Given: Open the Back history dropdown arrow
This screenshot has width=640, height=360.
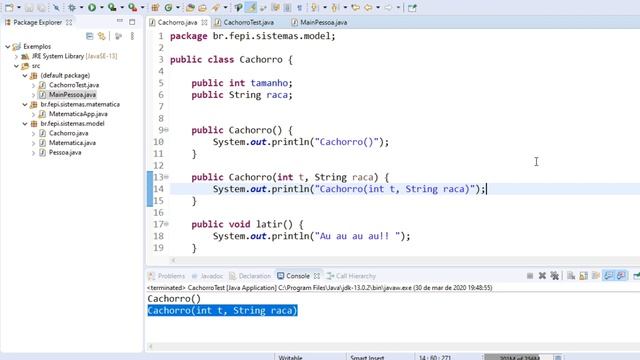Looking at the screenshot, I should [378, 7].
